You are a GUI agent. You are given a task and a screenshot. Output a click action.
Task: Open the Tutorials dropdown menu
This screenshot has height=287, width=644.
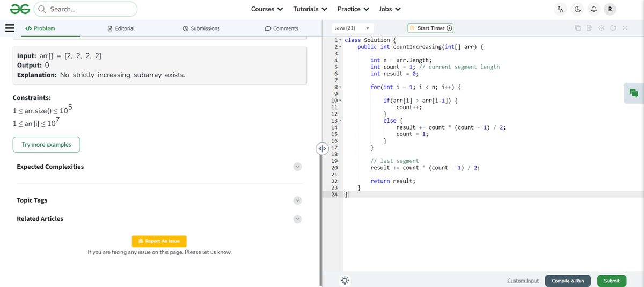(x=310, y=9)
